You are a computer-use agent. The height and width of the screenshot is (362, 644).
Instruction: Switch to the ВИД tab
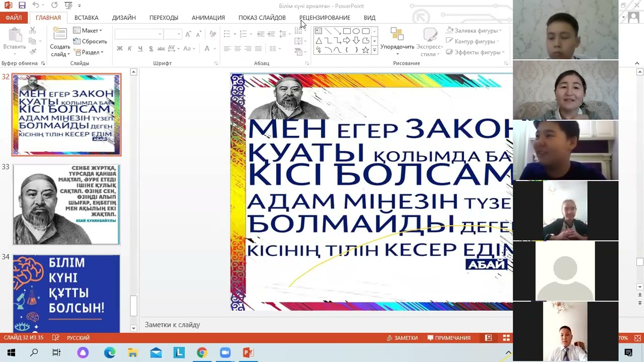(369, 18)
